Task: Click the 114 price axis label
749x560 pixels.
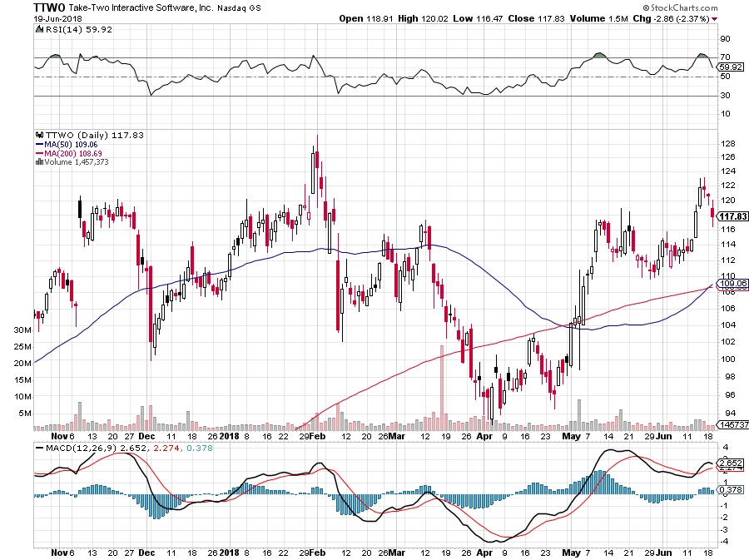Action: (x=728, y=245)
